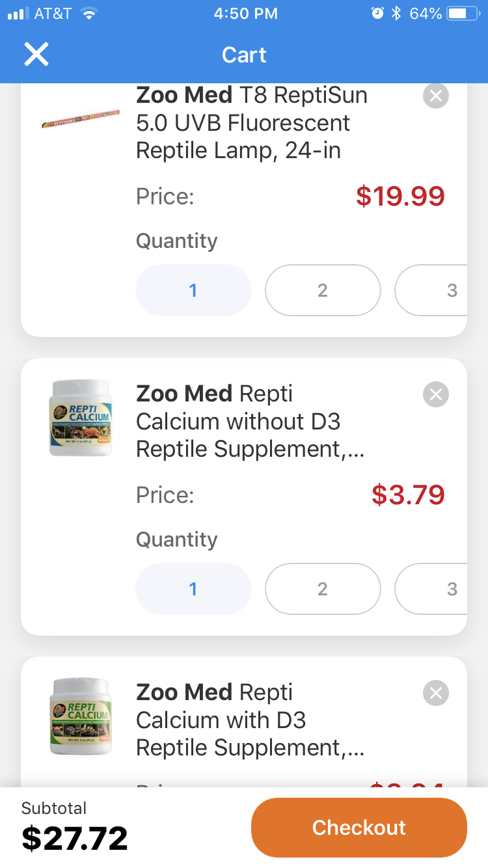Remove Repti Calcium with D3 item
The width and height of the screenshot is (488, 868).
pyautogui.click(x=435, y=693)
